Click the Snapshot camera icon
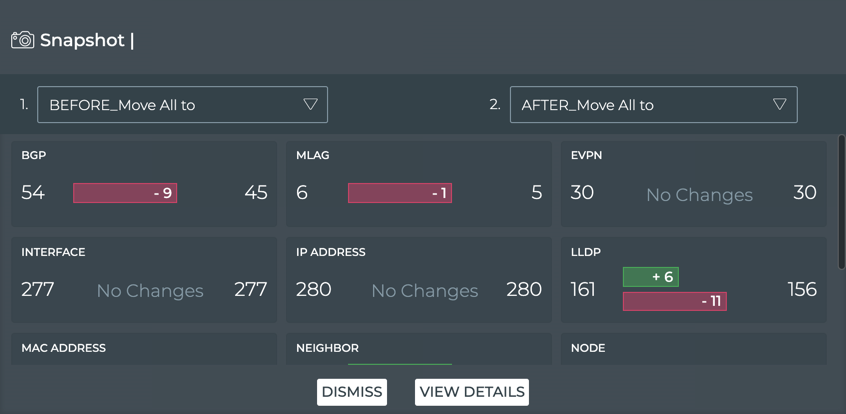The height and width of the screenshot is (414, 846). [x=22, y=40]
